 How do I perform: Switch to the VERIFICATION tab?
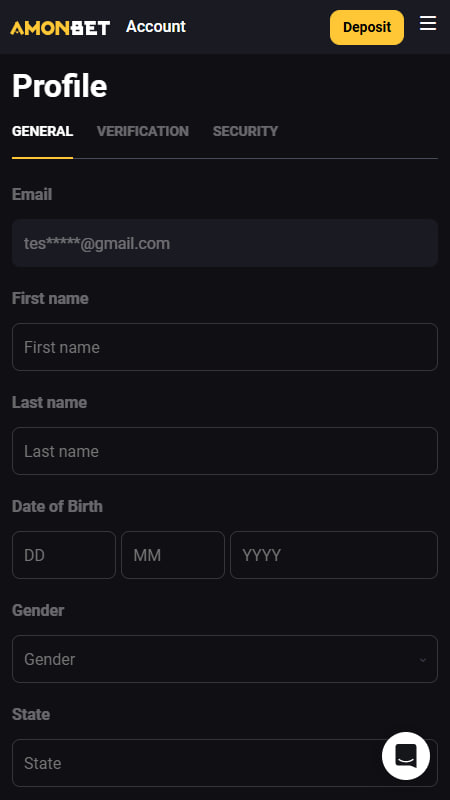coord(143,131)
